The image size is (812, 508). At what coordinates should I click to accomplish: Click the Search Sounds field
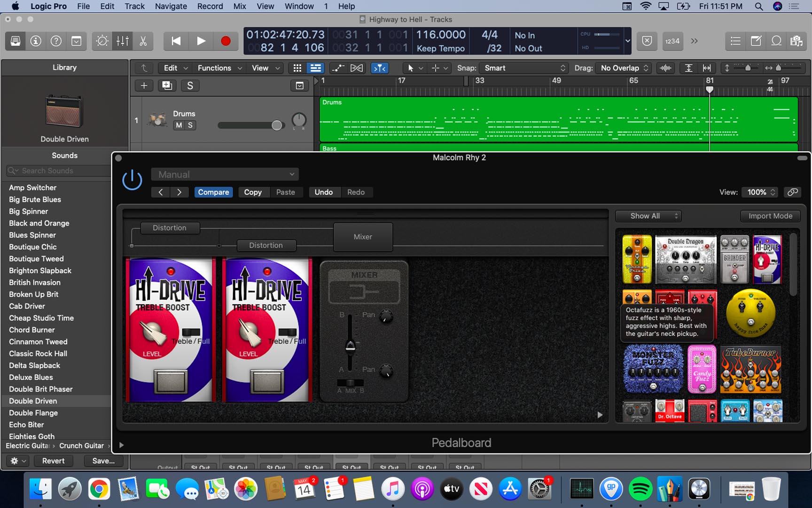tap(58, 171)
